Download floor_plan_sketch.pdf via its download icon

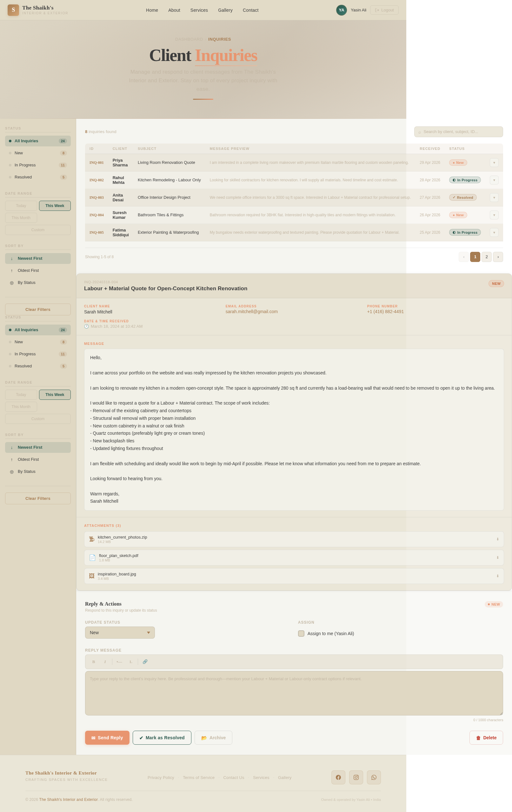coord(497,558)
